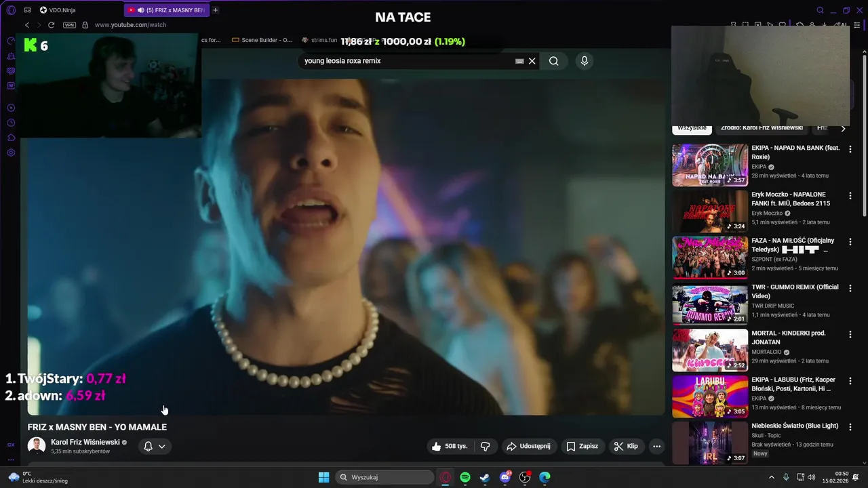This screenshot has height=488, width=868.
Task: Toggle the VPN badge in address bar
Action: (69, 25)
